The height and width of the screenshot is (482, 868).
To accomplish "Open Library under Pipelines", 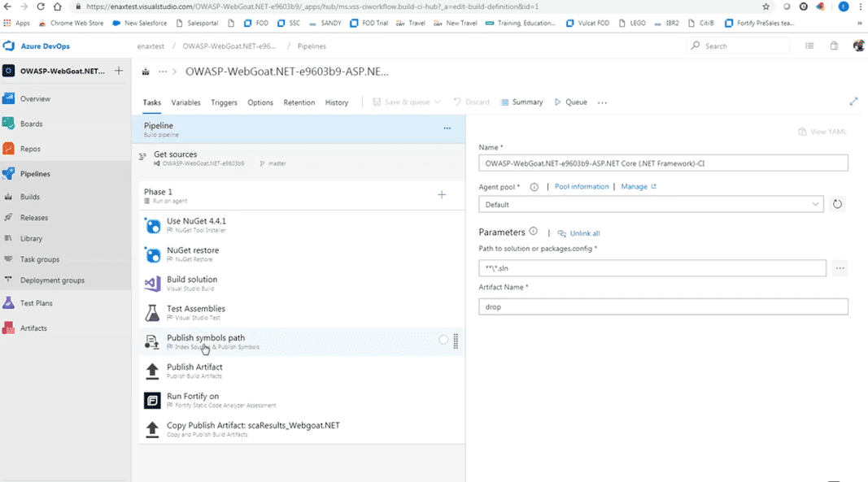I will [31, 238].
